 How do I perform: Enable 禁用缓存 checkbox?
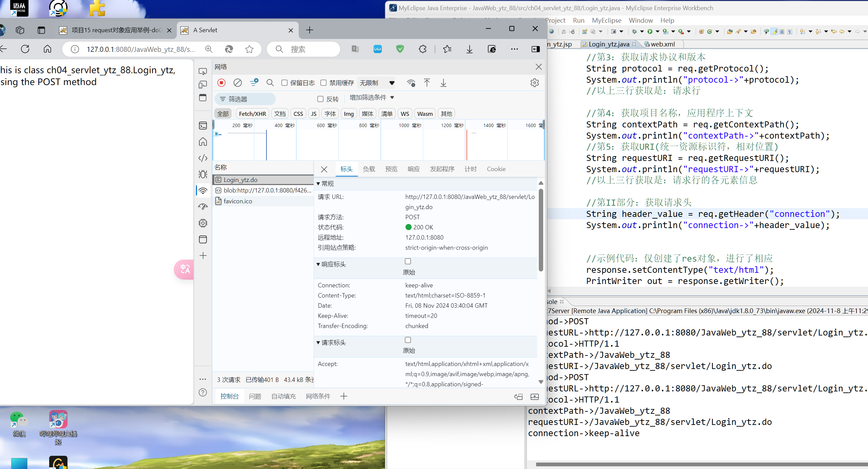[323, 83]
